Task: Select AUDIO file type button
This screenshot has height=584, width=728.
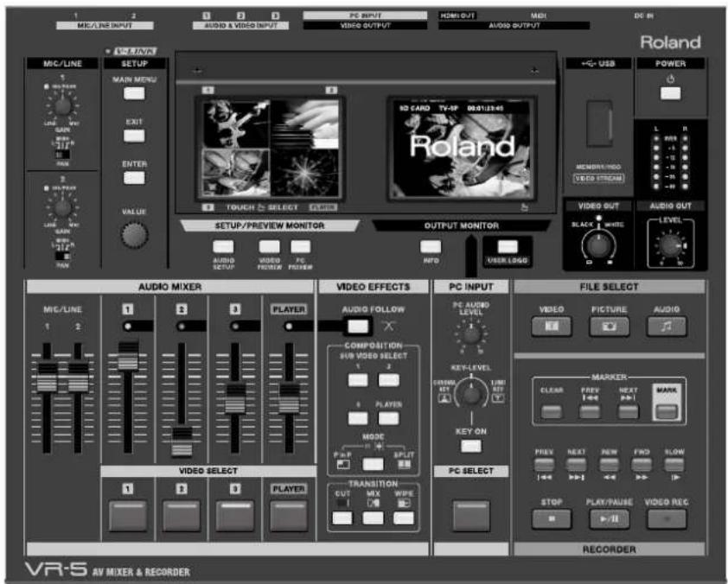Action: [667, 327]
